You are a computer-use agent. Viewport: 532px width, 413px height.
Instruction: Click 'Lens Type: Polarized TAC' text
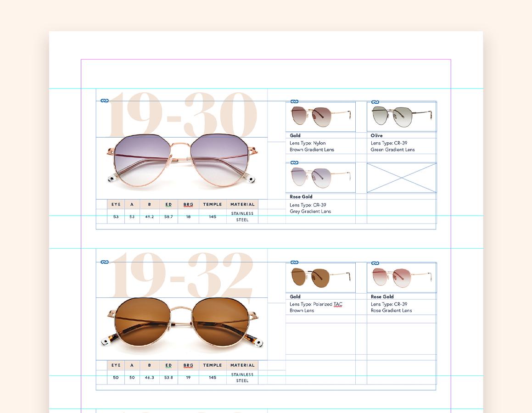pos(316,304)
